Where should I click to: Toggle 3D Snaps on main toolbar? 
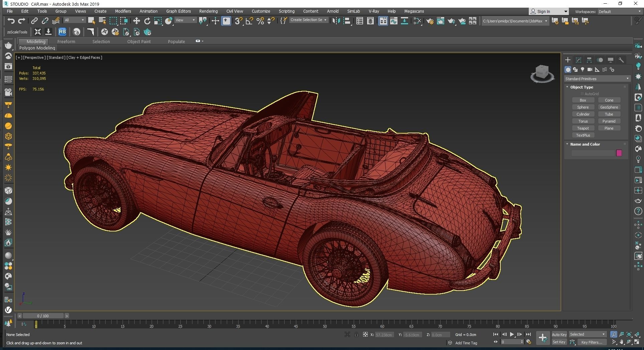pyautogui.click(x=238, y=21)
